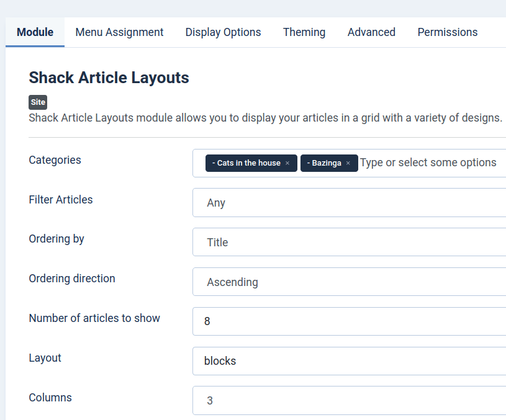The height and width of the screenshot is (420, 506).
Task: Click the Layout label
Action: coord(45,358)
